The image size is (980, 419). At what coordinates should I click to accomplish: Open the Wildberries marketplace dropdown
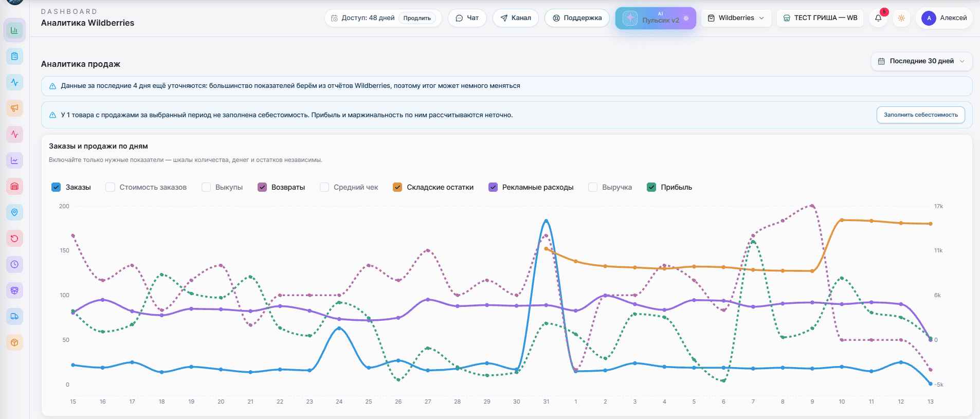736,18
